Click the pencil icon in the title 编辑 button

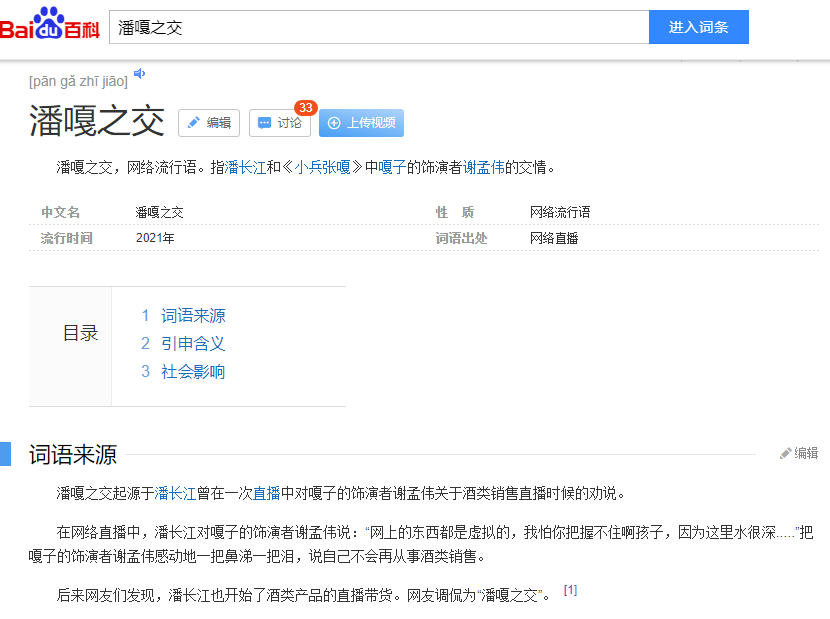194,123
